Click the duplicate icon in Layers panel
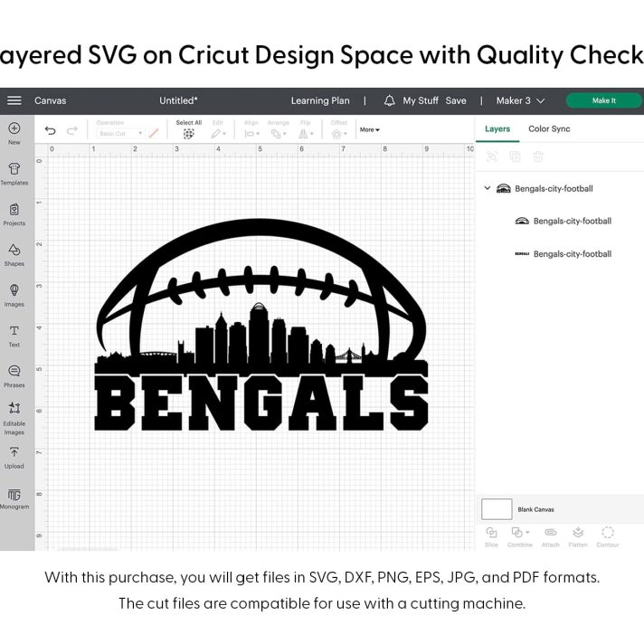This screenshot has width=644, height=644. click(515, 156)
